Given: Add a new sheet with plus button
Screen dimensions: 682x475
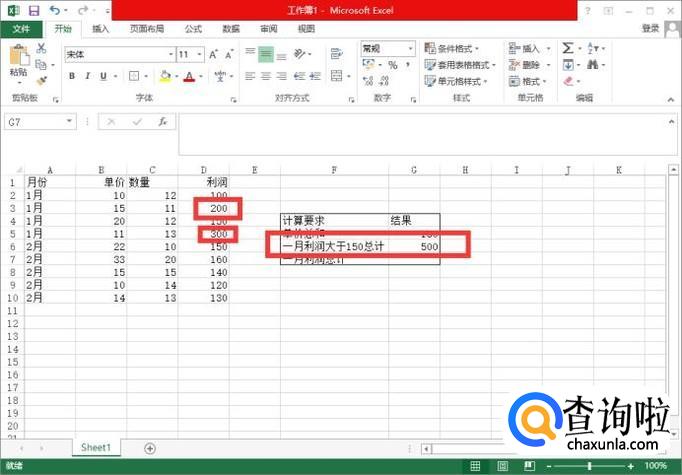Looking at the screenshot, I should [x=150, y=448].
